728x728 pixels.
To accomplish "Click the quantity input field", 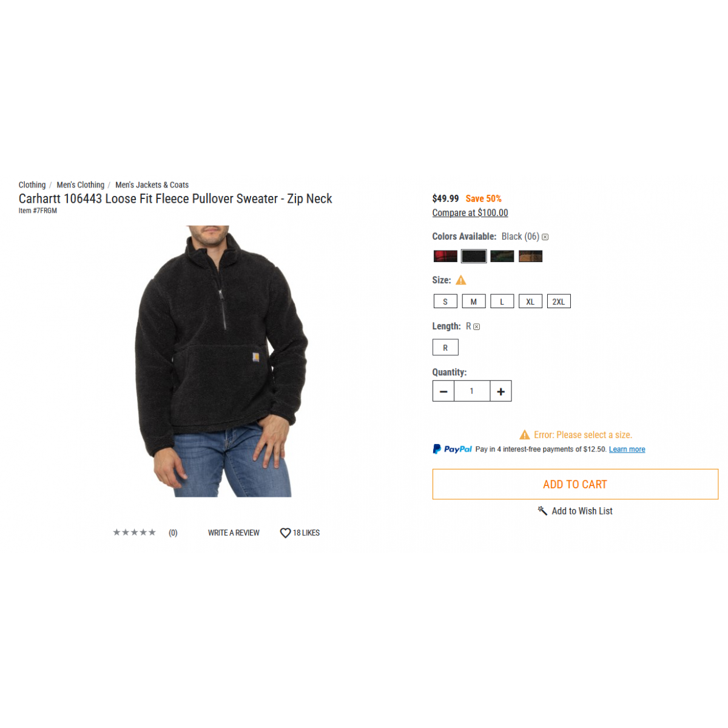I will click(x=472, y=391).
